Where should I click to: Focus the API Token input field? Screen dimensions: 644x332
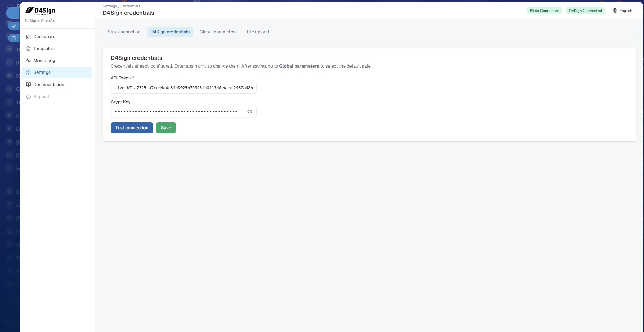[x=184, y=88]
